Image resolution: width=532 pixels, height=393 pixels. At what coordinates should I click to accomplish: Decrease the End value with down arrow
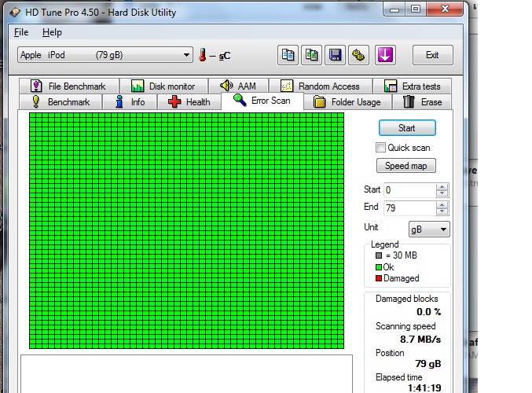(x=442, y=211)
